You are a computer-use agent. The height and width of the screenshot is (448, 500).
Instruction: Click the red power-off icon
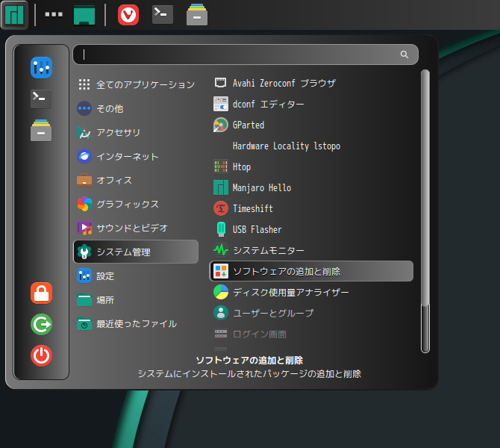pos(42,355)
